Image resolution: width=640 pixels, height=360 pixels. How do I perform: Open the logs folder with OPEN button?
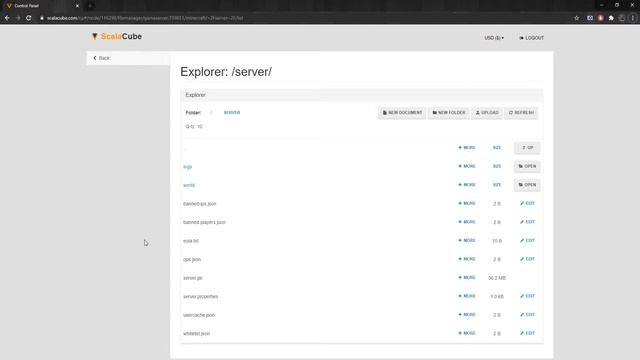tap(527, 166)
